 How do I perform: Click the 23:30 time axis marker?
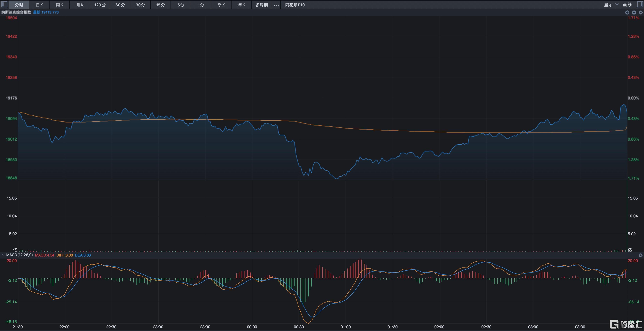tap(205, 327)
